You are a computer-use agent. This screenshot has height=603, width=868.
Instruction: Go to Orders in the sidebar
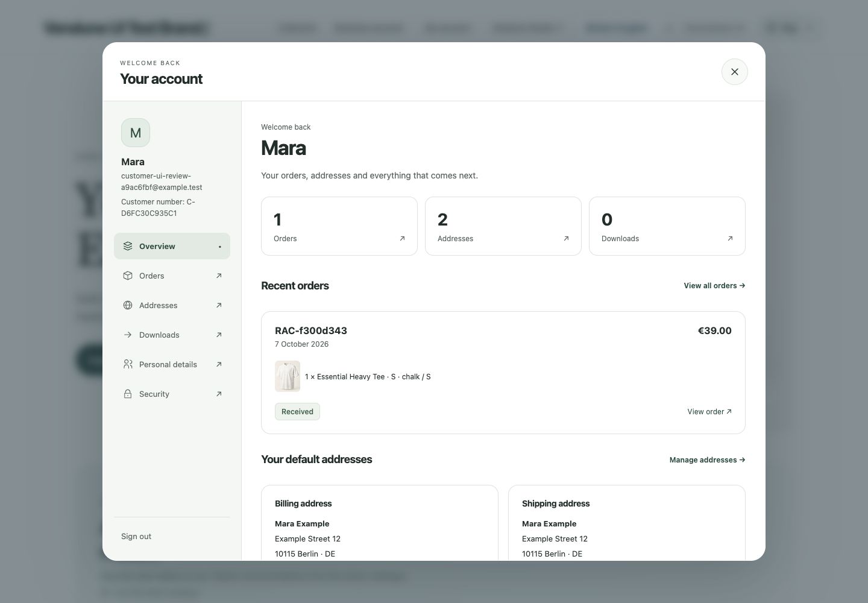172,276
